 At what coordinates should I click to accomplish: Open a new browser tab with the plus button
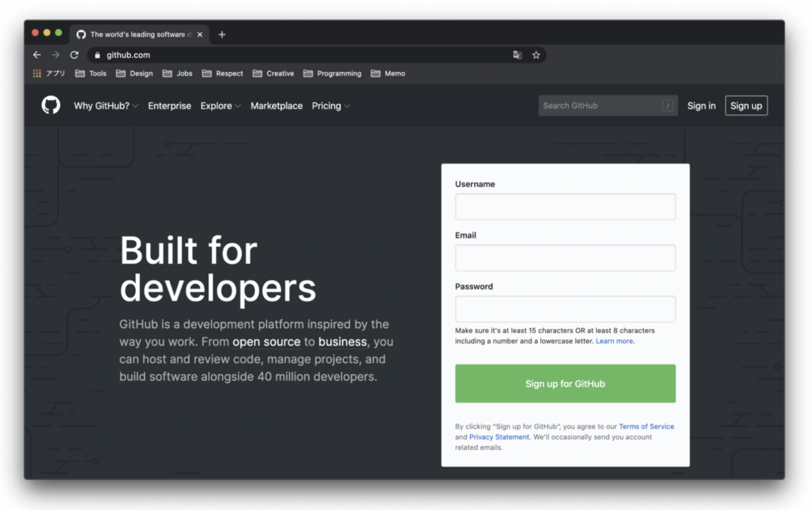point(222,34)
